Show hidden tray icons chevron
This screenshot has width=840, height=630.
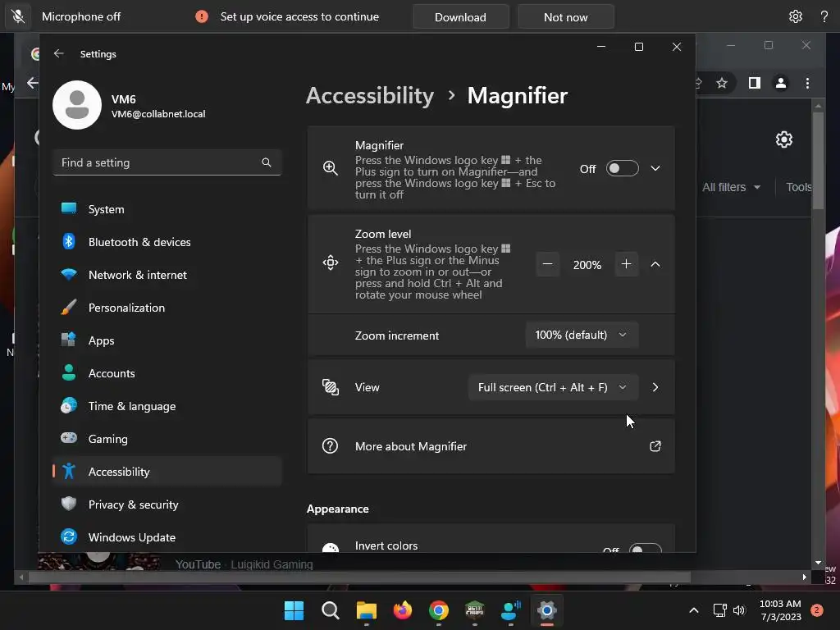point(694,610)
